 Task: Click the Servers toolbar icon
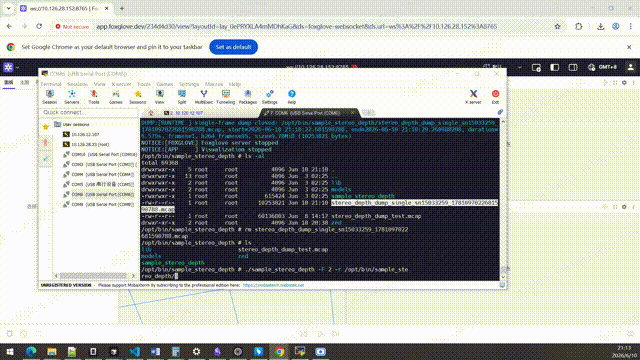click(71, 97)
